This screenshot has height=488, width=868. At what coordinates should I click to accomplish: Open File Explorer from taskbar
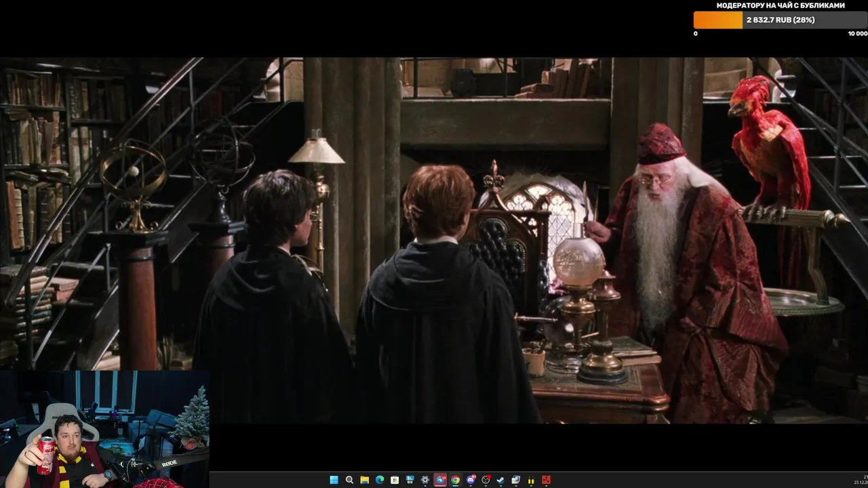point(365,480)
